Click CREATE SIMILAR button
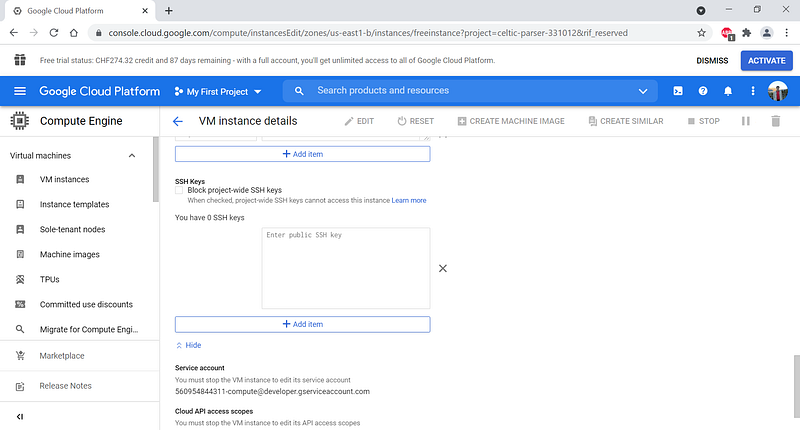 point(626,121)
